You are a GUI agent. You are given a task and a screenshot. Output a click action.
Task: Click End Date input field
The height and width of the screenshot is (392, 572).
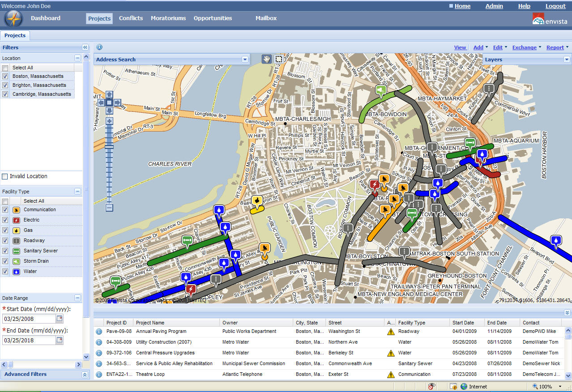[x=29, y=340]
